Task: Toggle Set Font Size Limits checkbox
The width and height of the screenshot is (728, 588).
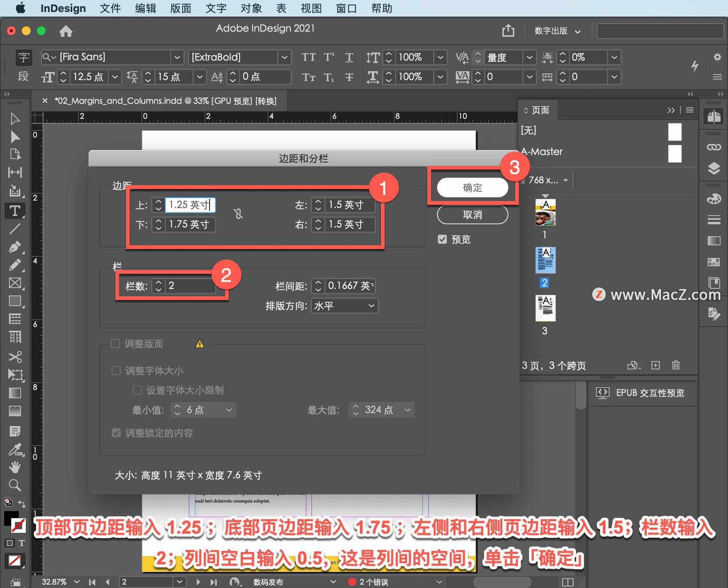Action: [x=137, y=390]
